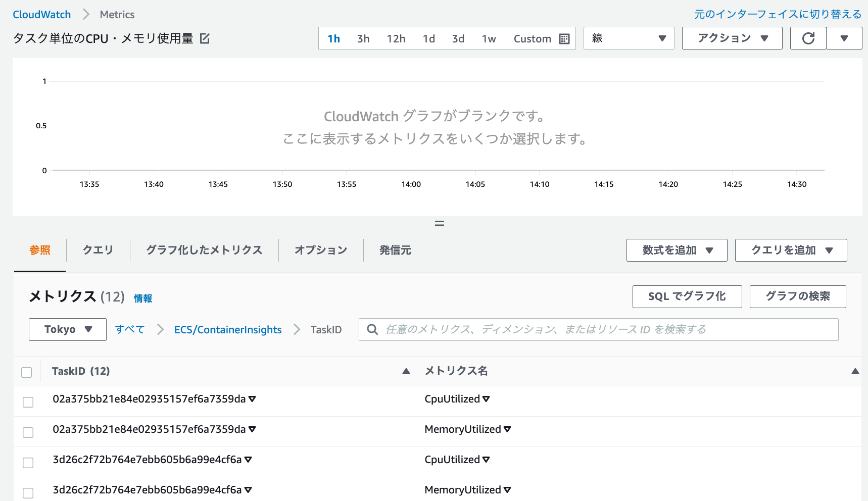The height and width of the screenshot is (501, 868).
Task: Edit the graph title via the pencil icon
Action: point(204,37)
